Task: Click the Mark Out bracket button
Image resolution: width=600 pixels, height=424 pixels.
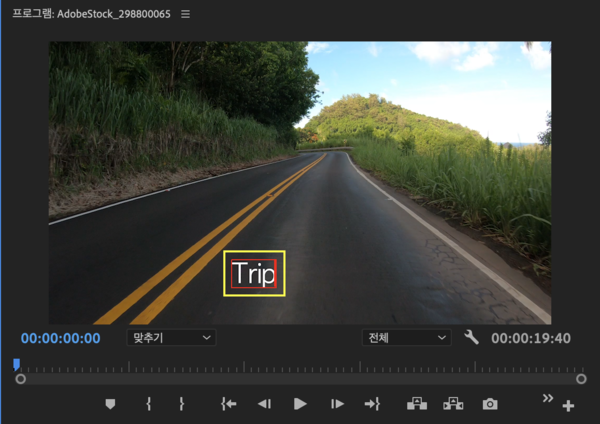Action: pos(182,404)
